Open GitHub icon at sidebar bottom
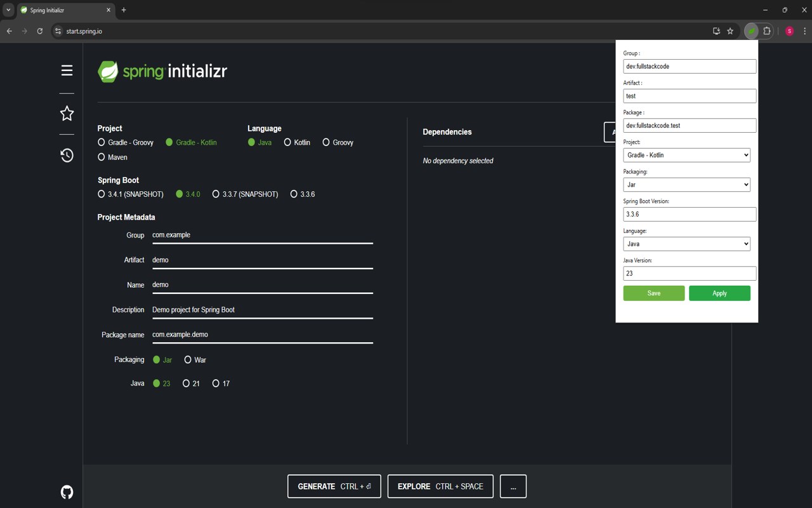Image resolution: width=812 pixels, height=508 pixels. coord(67,492)
